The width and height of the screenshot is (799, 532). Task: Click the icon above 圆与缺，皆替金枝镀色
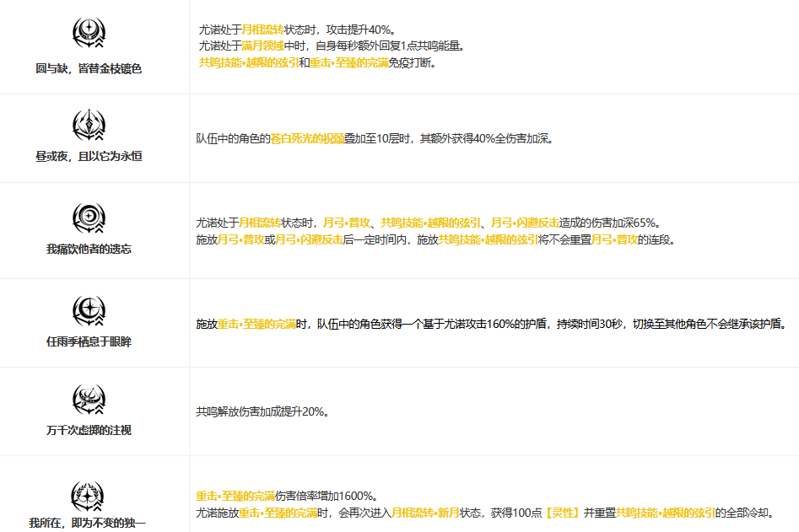89,33
